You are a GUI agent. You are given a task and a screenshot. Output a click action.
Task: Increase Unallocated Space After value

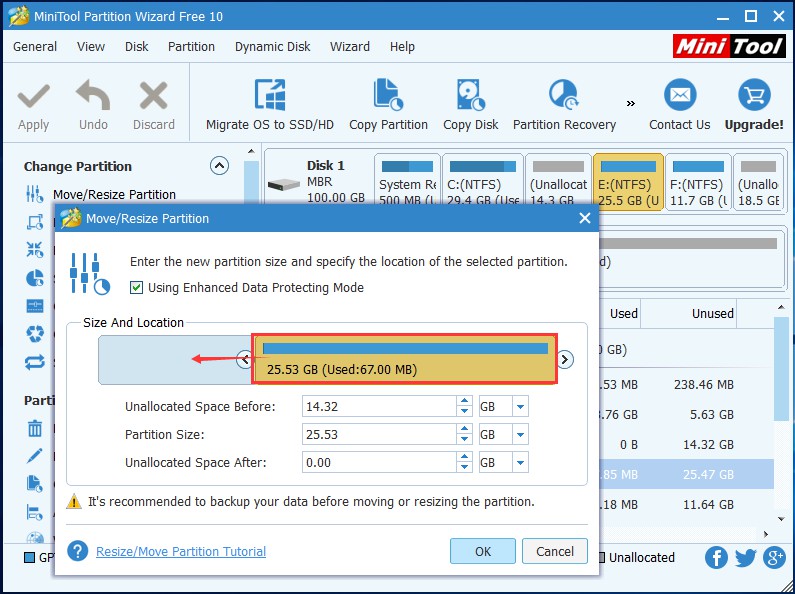tap(464, 457)
